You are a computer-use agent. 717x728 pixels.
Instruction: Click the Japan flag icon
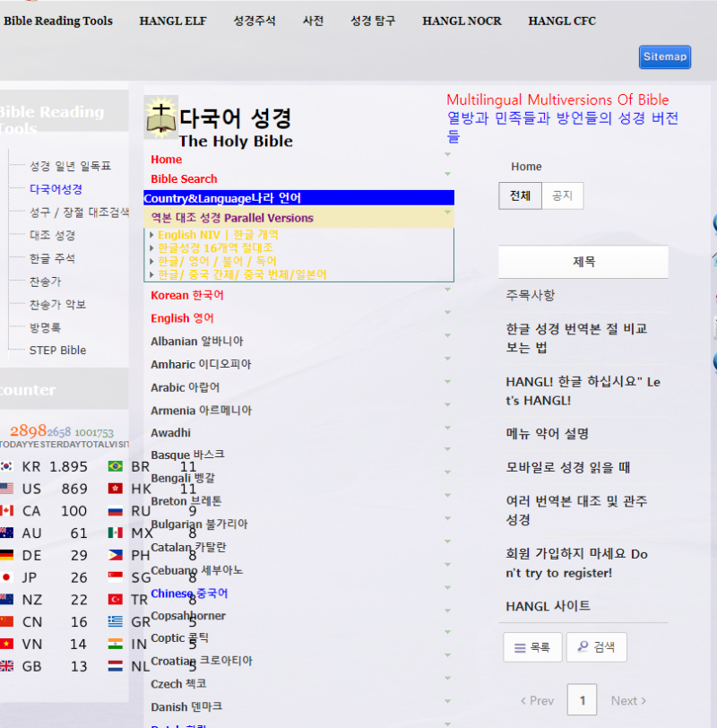click(6, 577)
